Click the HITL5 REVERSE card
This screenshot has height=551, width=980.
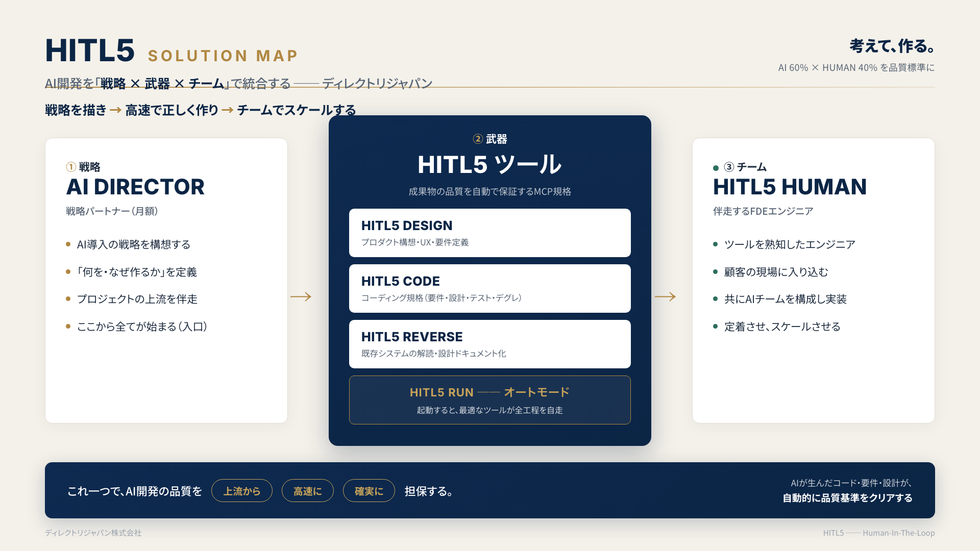[490, 344]
